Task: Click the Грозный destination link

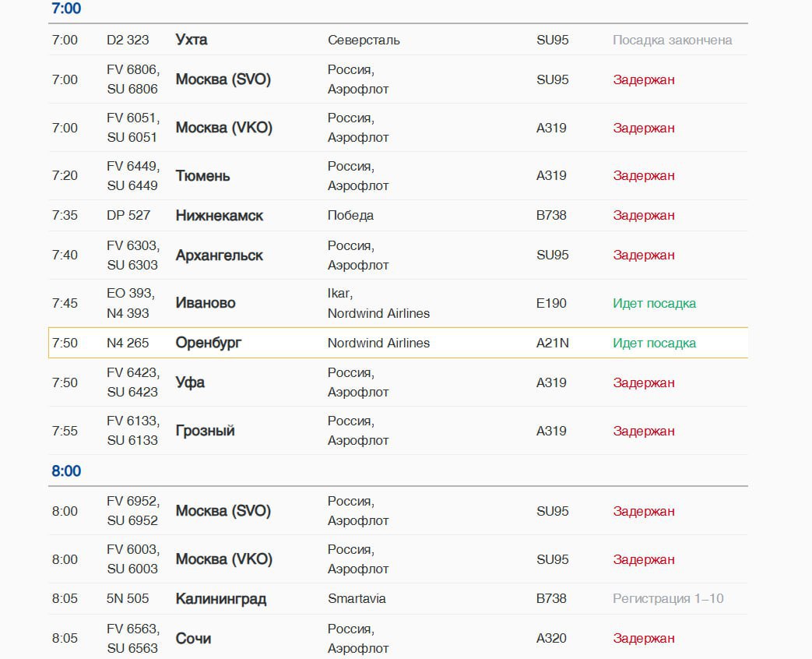Action: click(206, 431)
